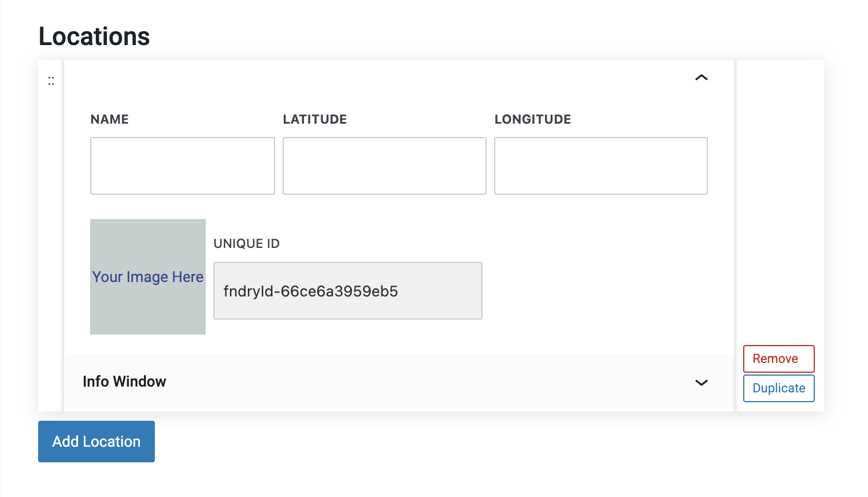The height and width of the screenshot is (497, 868).
Task: Focus the Name input field
Action: coord(182,166)
